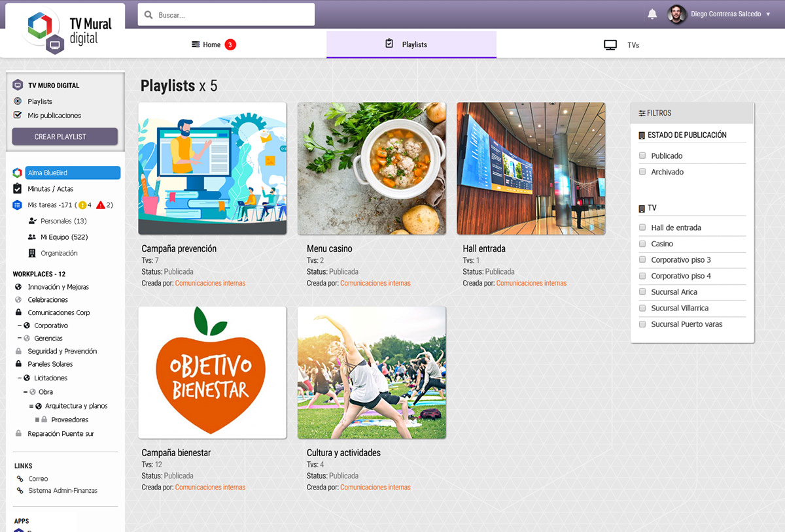Click the Buscar search field
Screen dimensions: 785x532
click(226, 15)
